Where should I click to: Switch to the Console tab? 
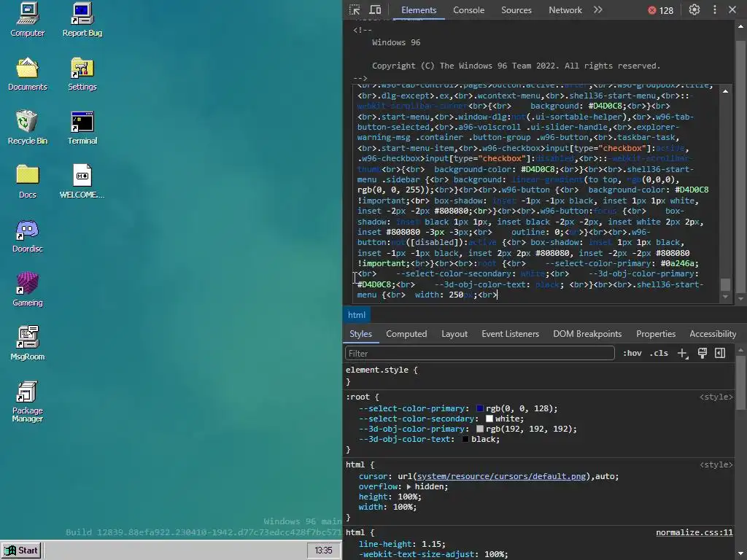click(x=468, y=10)
